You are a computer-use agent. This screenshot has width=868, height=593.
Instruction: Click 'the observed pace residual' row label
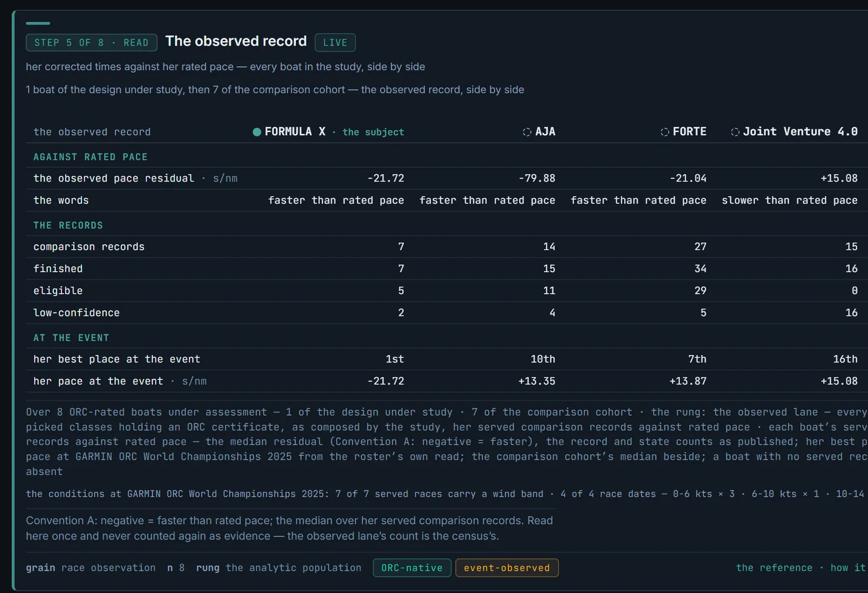click(x=113, y=178)
